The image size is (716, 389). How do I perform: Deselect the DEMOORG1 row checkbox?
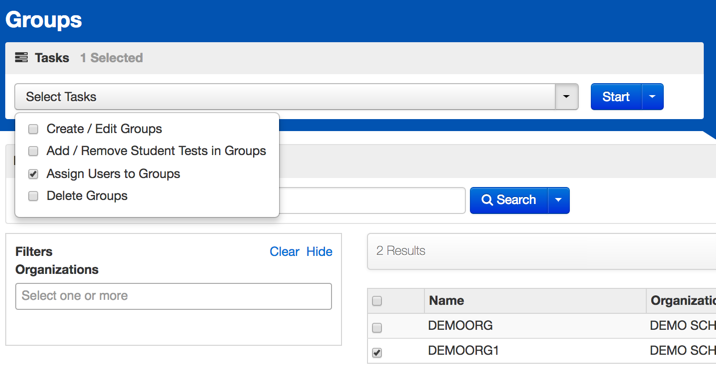377,352
